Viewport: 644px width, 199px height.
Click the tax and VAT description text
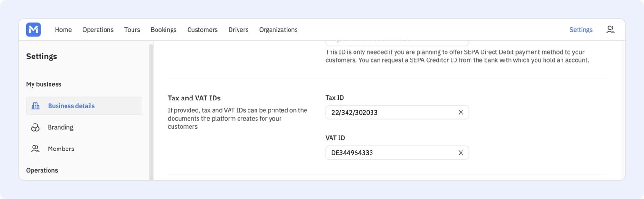click(238, 118)
